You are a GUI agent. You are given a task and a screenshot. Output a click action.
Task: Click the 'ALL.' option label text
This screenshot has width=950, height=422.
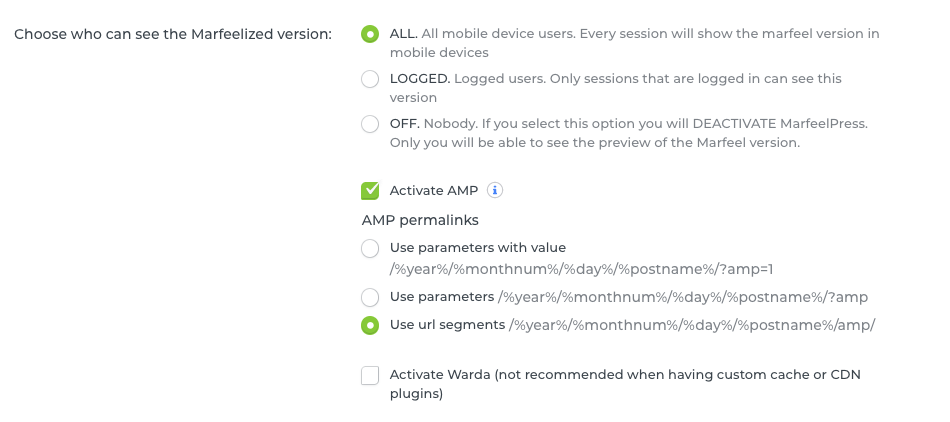pos(404,34)
